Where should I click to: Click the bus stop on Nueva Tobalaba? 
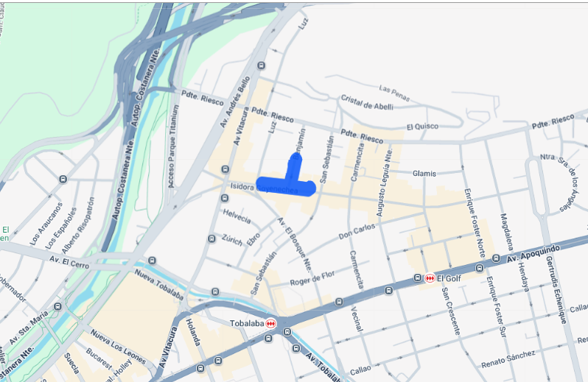(215, 291)
